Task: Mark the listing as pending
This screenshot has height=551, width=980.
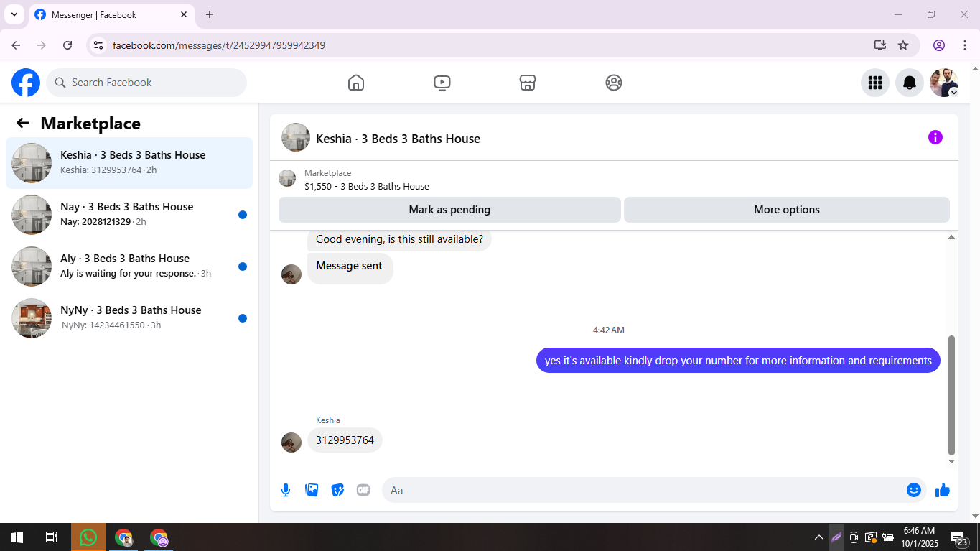Action: click(449, 210)
